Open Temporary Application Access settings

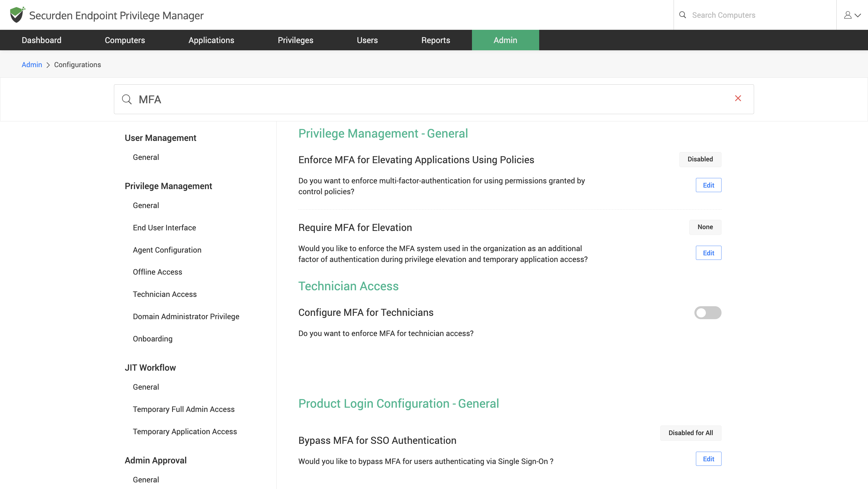(x=185, y=431)
